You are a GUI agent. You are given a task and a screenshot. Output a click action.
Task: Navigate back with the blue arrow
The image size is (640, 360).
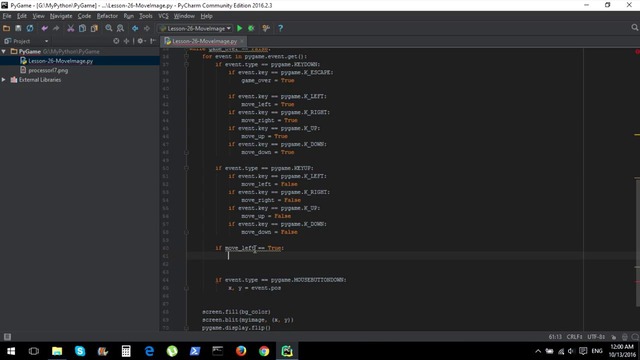[x=135, y=28]
